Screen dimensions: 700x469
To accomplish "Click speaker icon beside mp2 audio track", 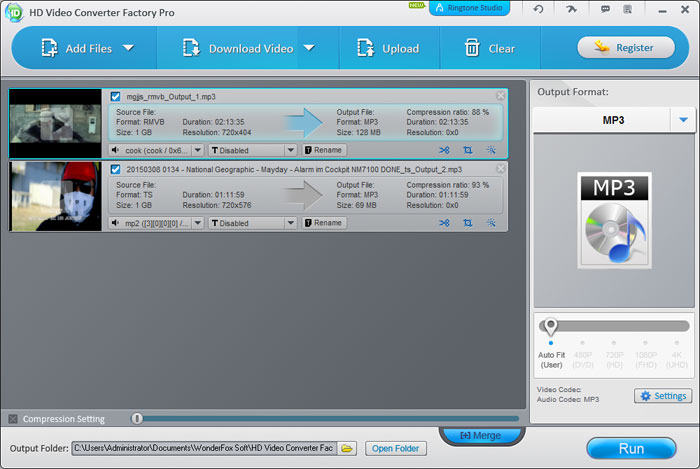I will click(115, 223).
